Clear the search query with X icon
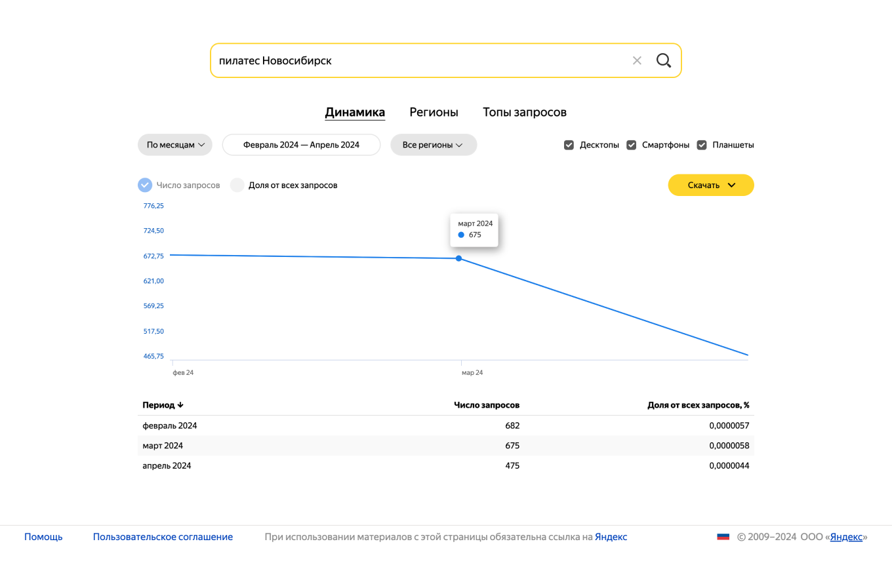The width and height of the screenshot is (892, 588). pos(637,60)
